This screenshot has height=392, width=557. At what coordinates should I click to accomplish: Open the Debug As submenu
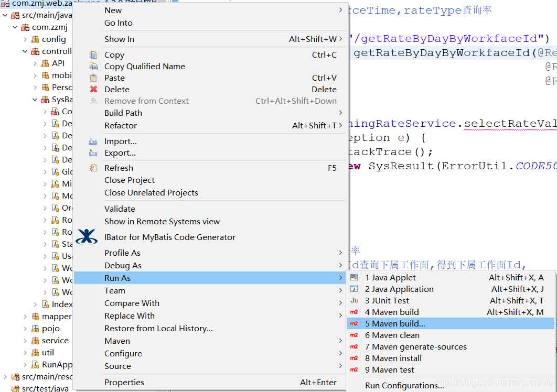coord(123,266)
